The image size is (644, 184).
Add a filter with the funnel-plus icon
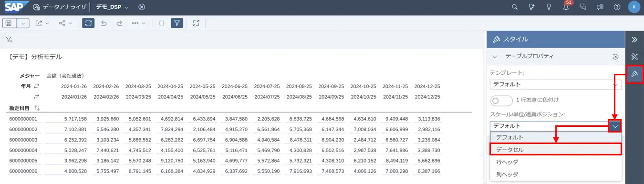(9, 39)
